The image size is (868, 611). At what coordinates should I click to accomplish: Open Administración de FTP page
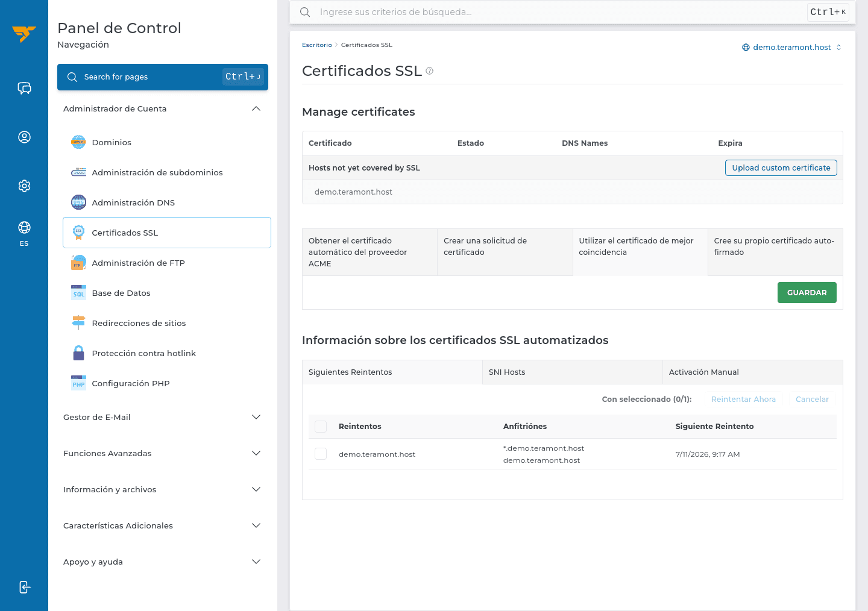(x=167, y=263)
